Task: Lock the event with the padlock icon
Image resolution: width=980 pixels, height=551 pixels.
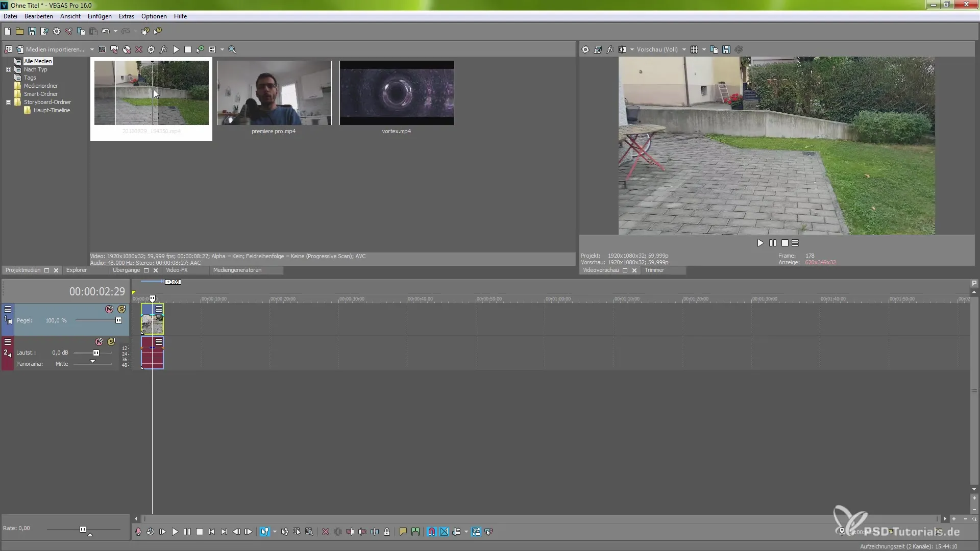Action: [387, 532]
